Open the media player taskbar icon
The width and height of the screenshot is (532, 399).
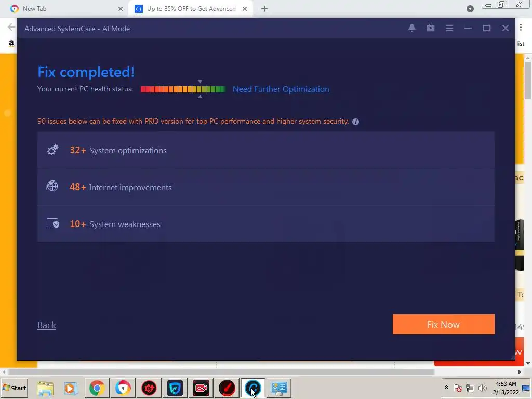click(71, 388)
